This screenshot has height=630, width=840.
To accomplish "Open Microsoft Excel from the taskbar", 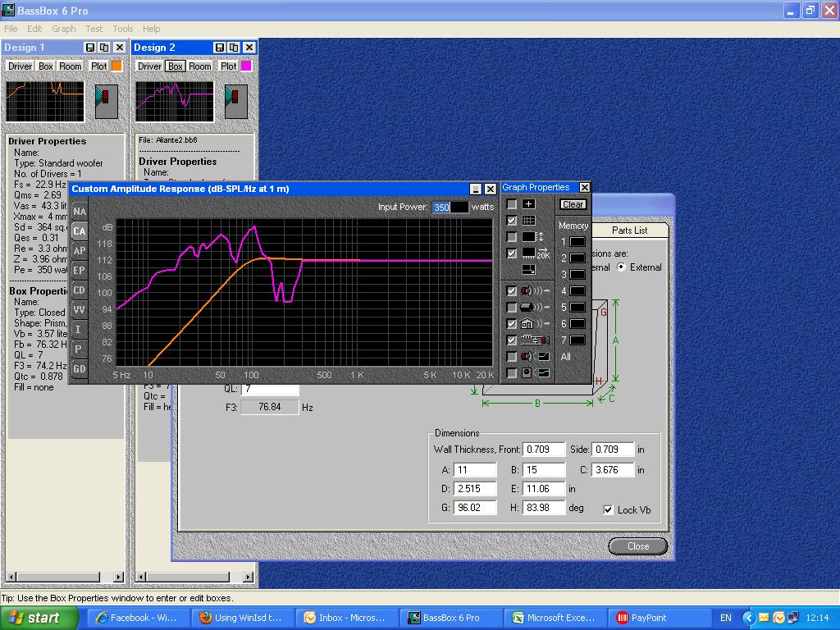I will (x=555, y=618).
